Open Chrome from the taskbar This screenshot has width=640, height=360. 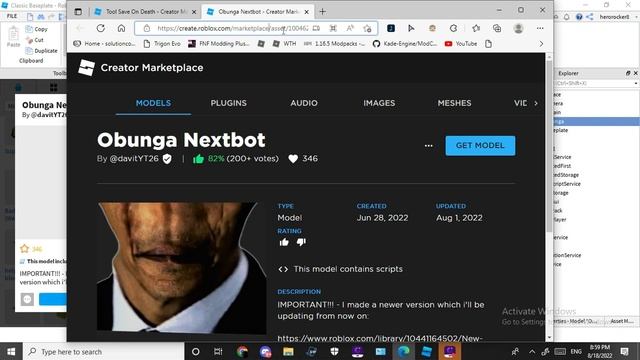242,351
